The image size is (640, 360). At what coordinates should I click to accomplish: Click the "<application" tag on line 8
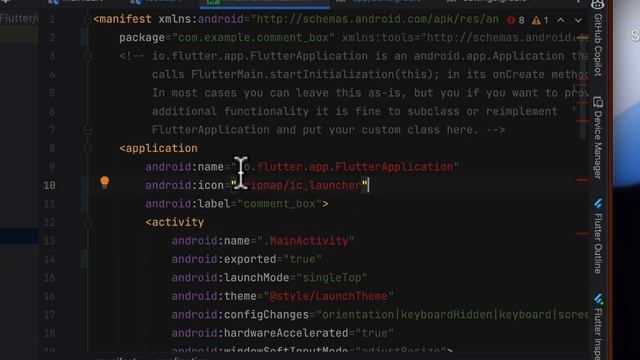(x=158, y=149)
